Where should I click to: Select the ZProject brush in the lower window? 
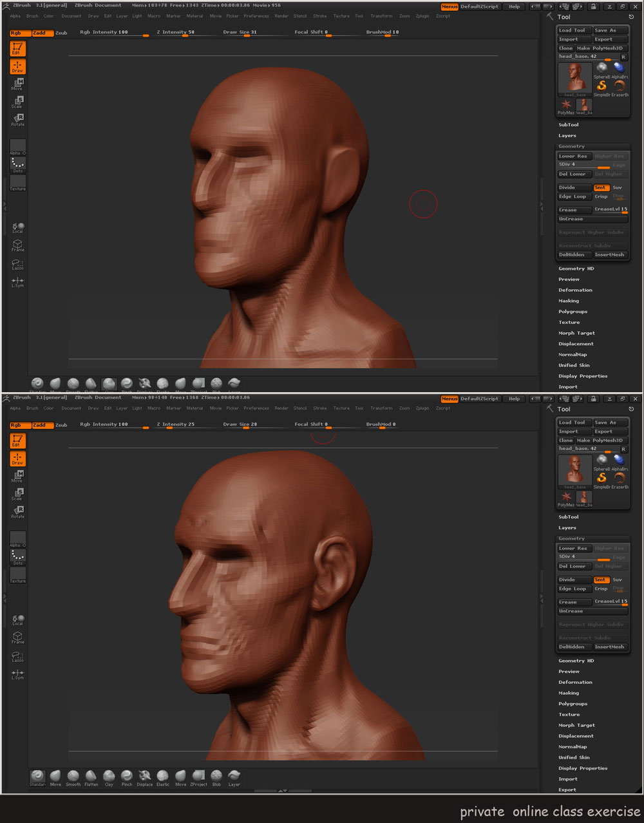198,777
